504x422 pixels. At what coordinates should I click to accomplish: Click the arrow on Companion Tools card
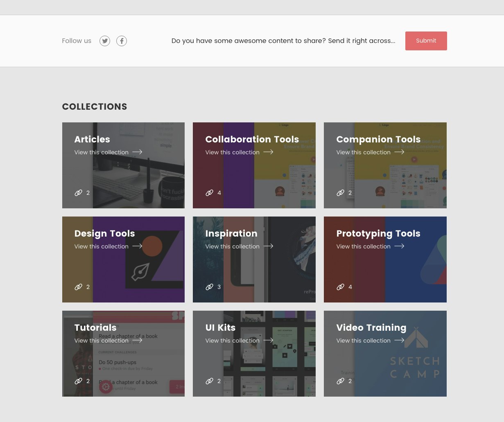click(x=399, y=152)
